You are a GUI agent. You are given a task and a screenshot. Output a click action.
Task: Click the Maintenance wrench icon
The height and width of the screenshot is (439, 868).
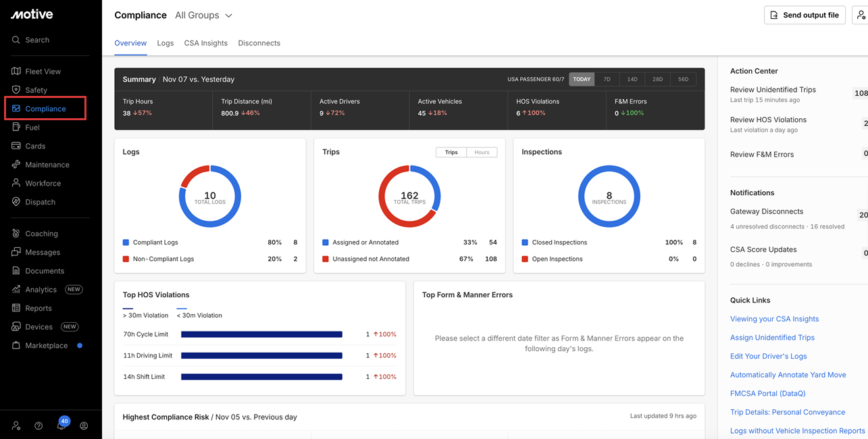pyautogui.click(x=16, y=165)
